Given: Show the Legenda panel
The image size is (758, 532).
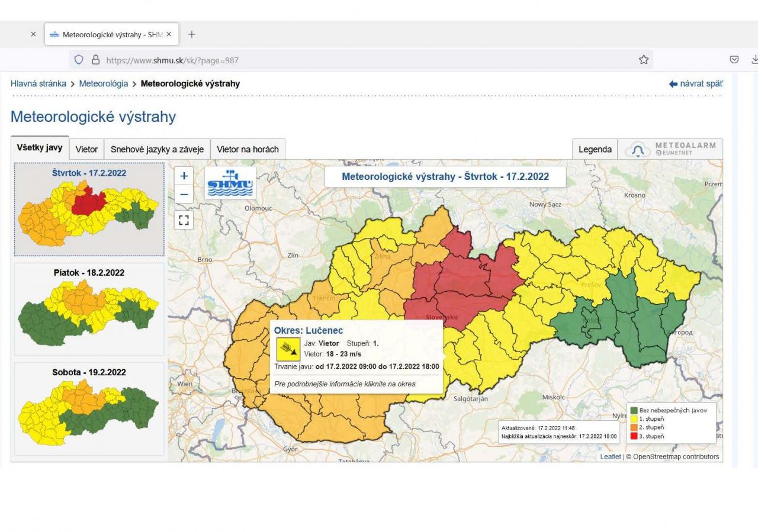Looking at the screenshot, I should 595,149.
